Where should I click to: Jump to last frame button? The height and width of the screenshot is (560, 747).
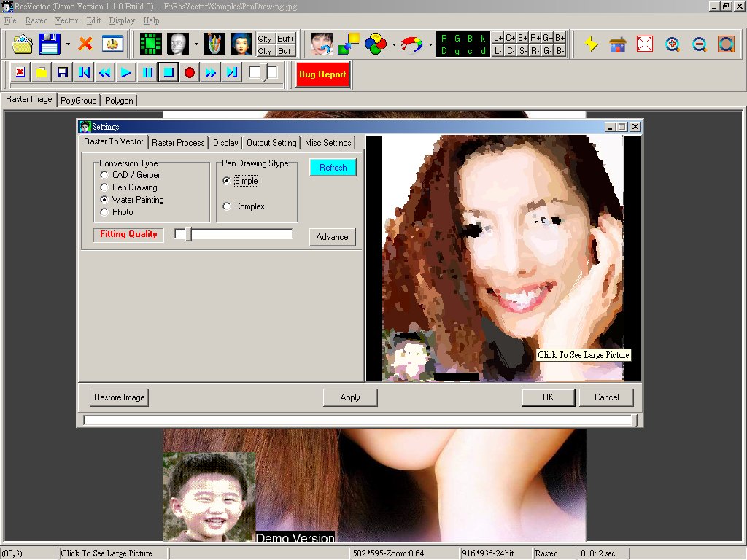coord(232,72)
